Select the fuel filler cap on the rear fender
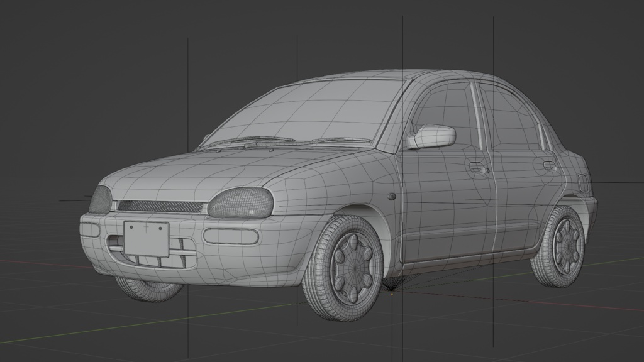 click(x=582, y=183)
